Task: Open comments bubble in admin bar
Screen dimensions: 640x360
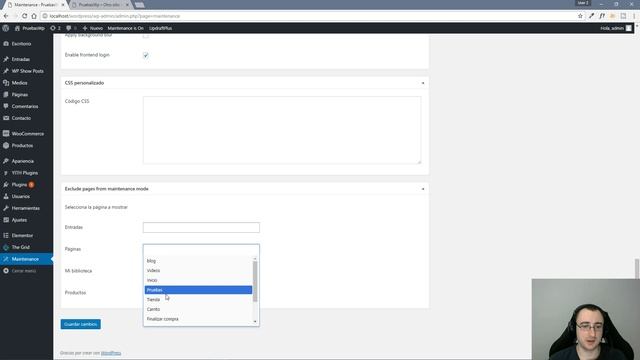Action: pos(71,28)
